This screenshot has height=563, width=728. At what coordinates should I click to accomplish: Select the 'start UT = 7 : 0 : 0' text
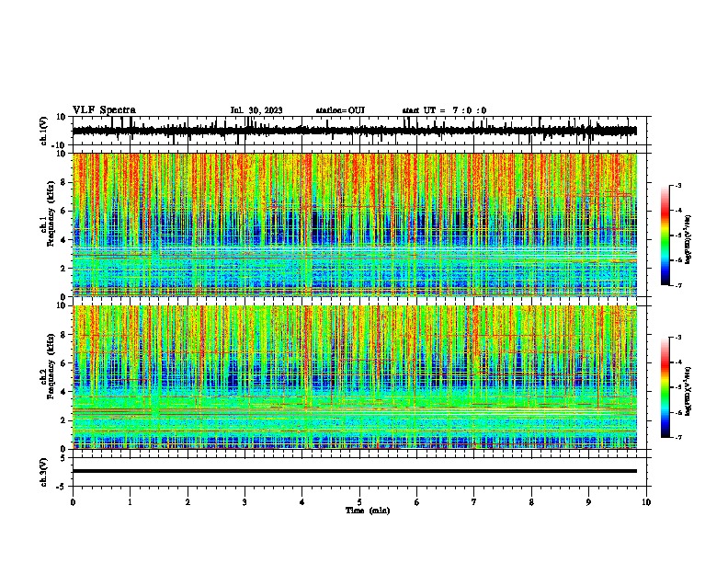click(x=444, y=110)
